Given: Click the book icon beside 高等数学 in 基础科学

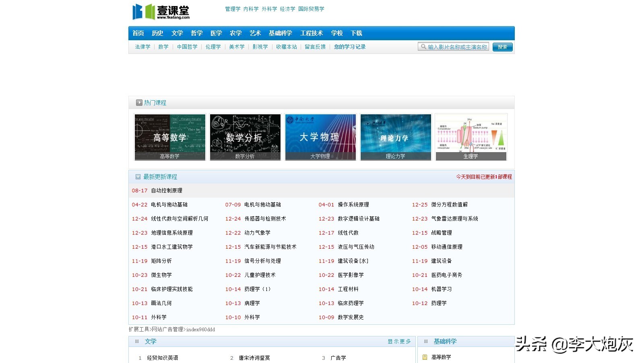Looking at the screenshot, I should (x=425, y=357).
